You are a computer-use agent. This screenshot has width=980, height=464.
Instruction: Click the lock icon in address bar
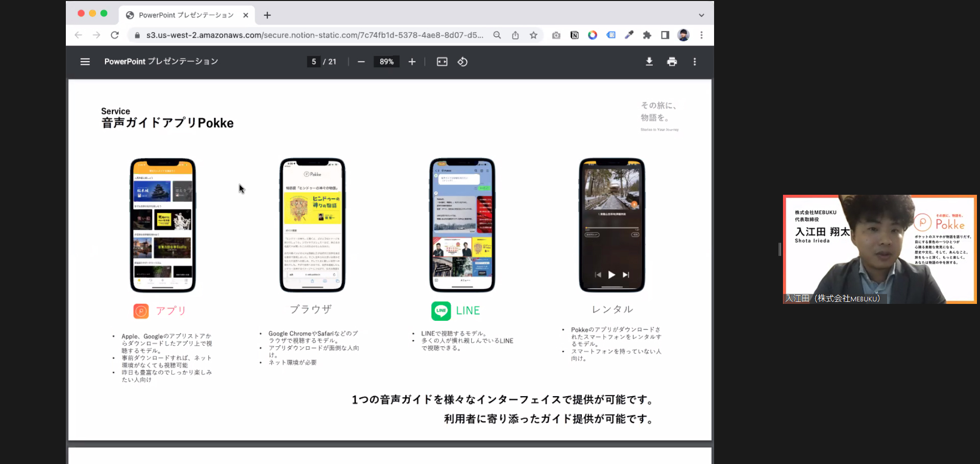[x=137, y=35]
